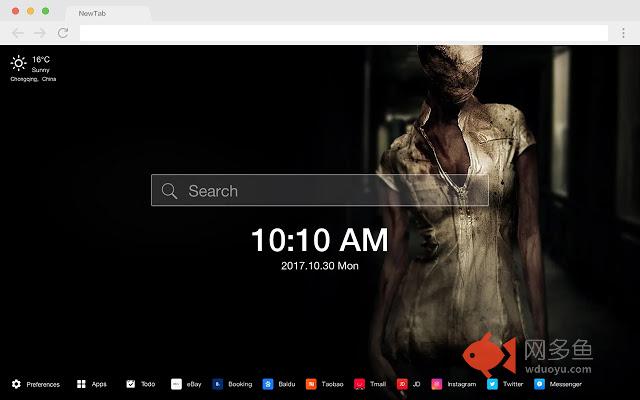
Task: Open the Messenger text link
Action: (565, 384)
